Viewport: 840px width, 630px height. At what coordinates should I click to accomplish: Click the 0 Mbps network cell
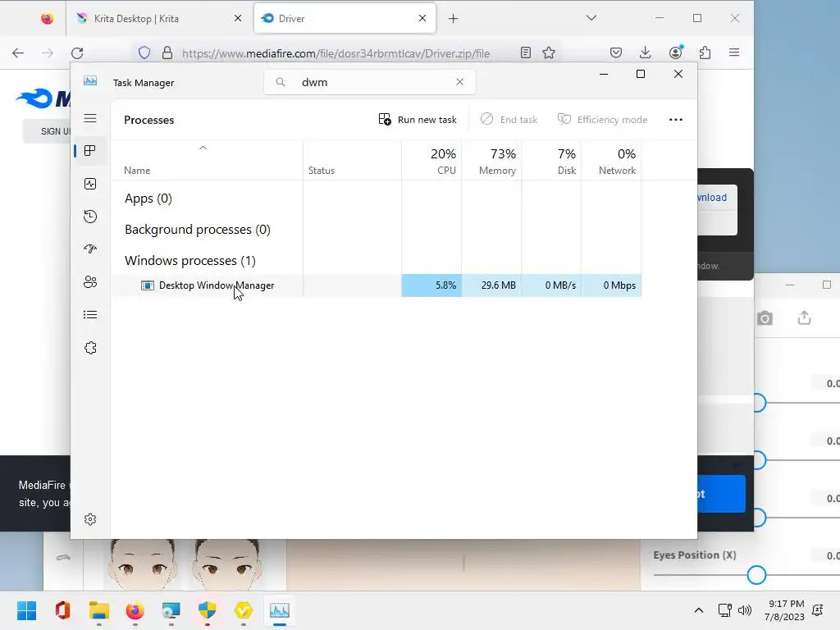coord(612,285)
